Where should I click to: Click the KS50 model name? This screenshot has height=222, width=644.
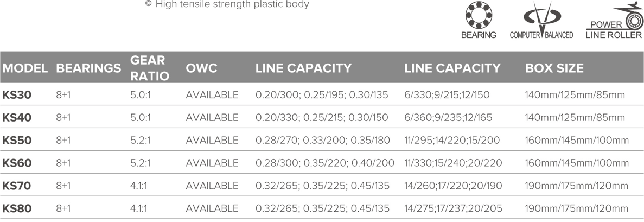(x=17, y=140)
